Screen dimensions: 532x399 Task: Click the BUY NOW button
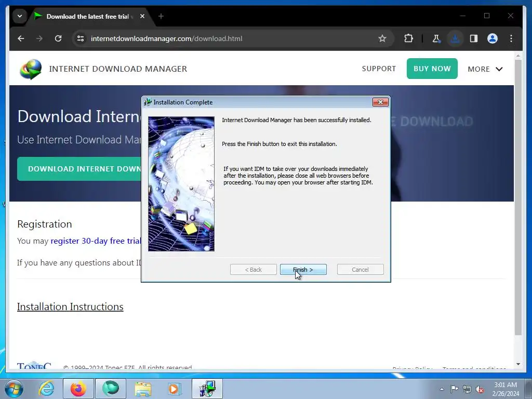tap(432, 69)
